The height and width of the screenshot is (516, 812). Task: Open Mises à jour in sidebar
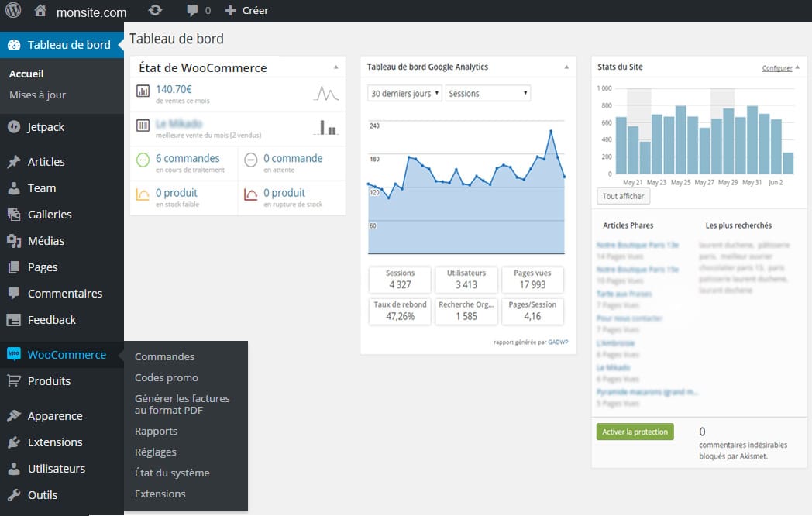coord(37,95)
